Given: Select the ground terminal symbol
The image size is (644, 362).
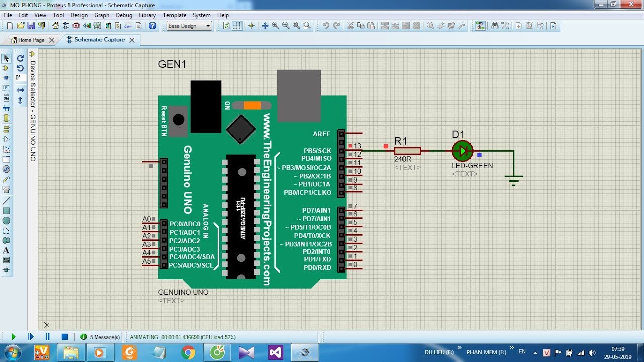Looking at the screenshot, I should coord(514,180).
